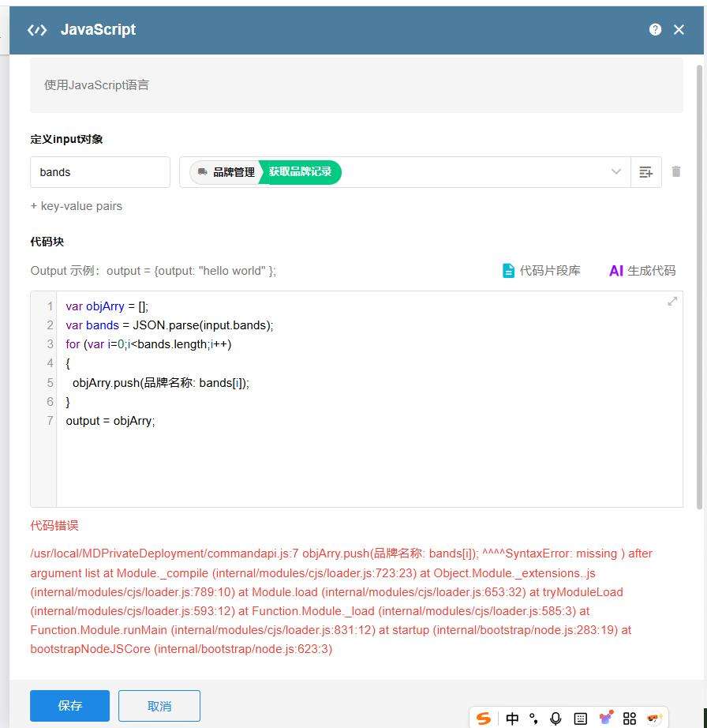This screenshot has height=728, width=707.
Task: Open the 代码片段库 snippet library
Action: 541,270
